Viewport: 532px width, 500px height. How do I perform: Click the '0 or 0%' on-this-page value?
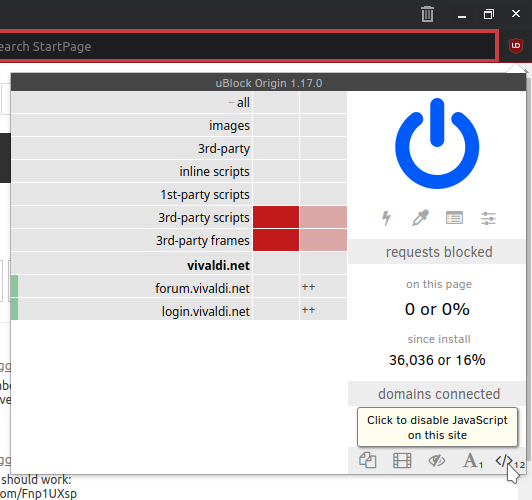click(x=437, y=309)
